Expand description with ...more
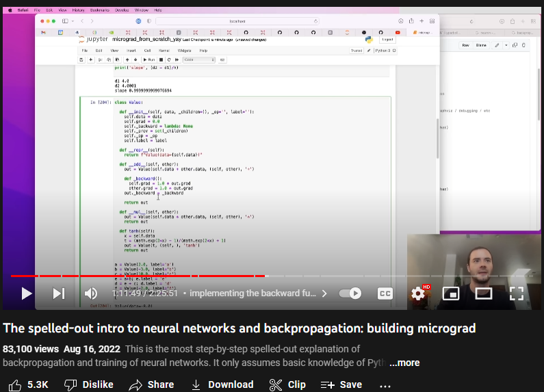Viewport: 544px width, 392px height. click(x=404, y=363)
